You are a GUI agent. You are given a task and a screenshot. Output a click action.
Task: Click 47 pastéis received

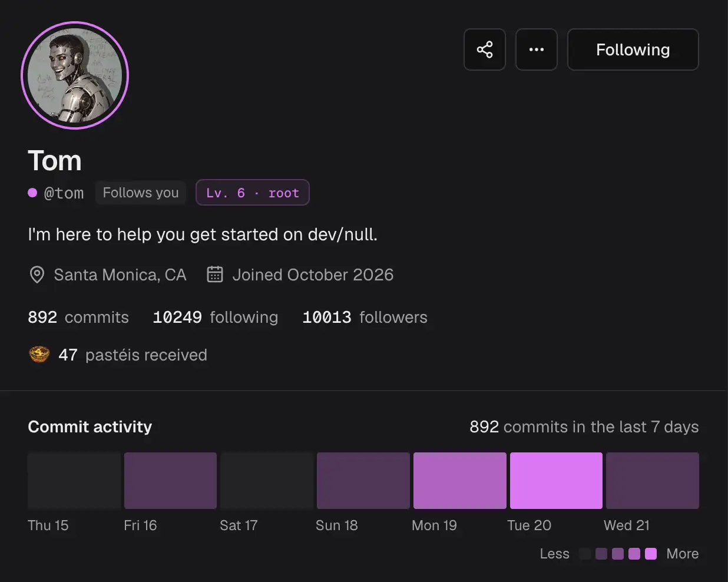coord(133,355)
